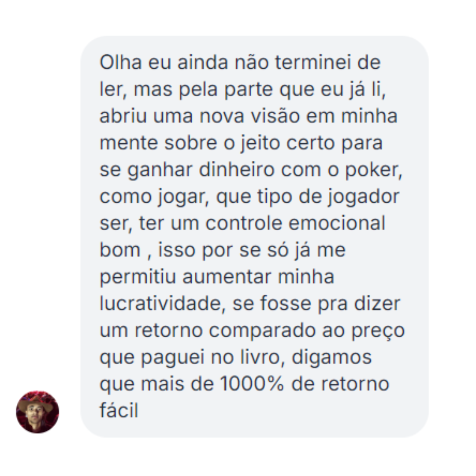Click the word "emocional" in the message
The image size is (476, 476).
coord(337,223)
